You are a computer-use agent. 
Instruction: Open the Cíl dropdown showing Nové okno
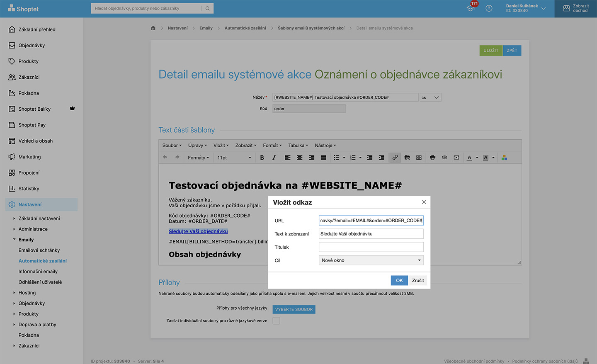(371, 260)
